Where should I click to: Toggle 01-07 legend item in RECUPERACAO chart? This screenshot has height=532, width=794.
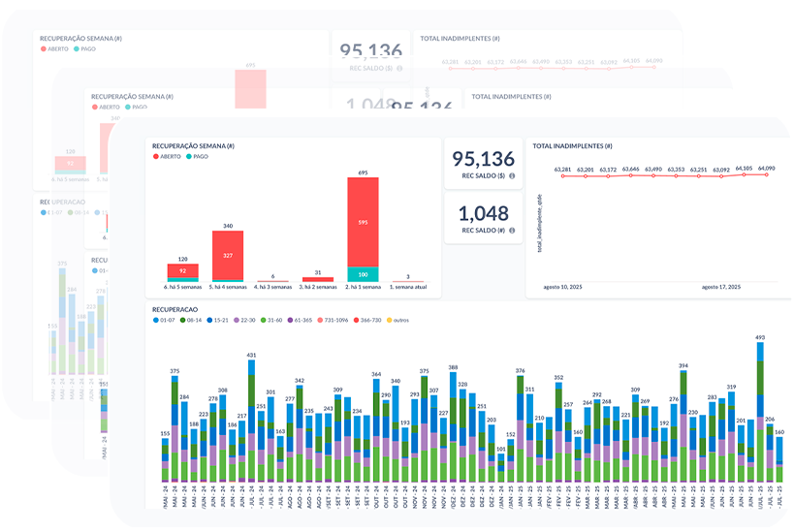166,320
